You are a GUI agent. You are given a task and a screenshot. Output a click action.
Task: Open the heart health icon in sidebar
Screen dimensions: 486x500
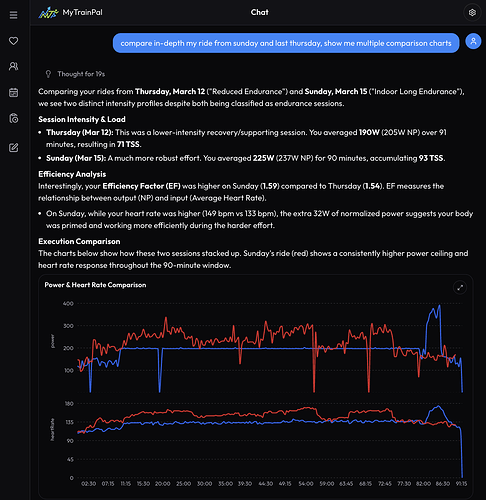point(13,41)
